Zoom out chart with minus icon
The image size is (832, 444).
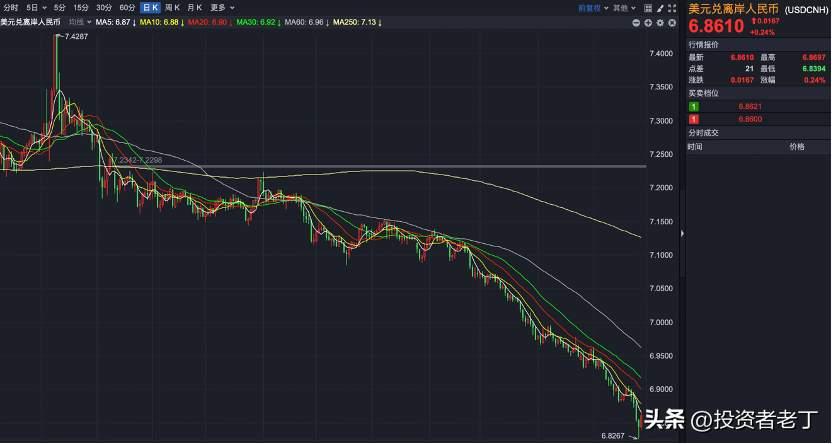pos(636,23)
